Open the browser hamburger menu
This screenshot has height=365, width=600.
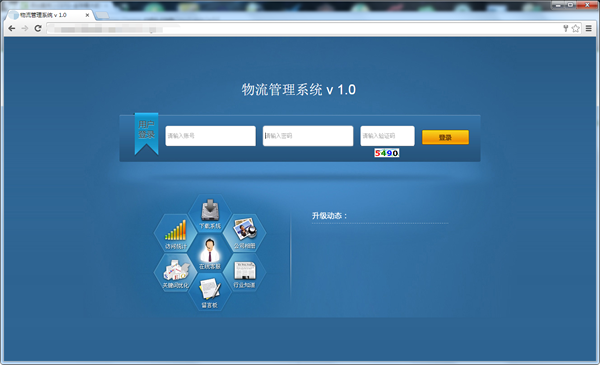(x=589, y=28)
